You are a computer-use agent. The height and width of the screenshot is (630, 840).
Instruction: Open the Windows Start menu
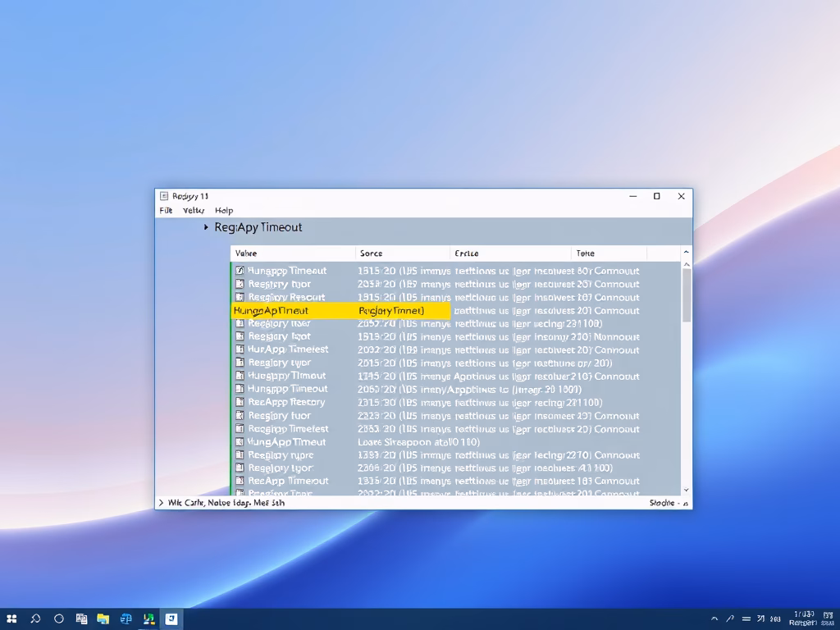coord(12,619)
